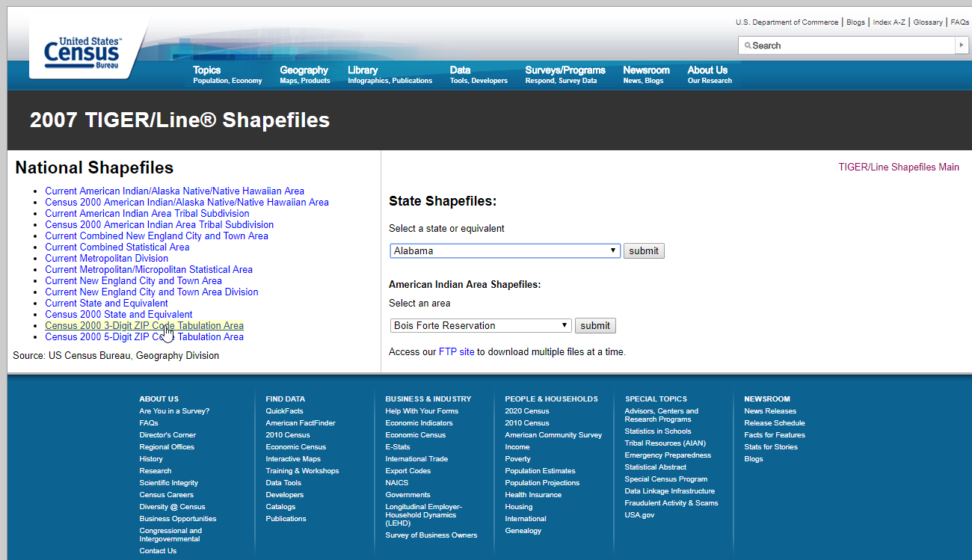Open the NAICS footer link
972x560 pixels.
pos(397,483)
